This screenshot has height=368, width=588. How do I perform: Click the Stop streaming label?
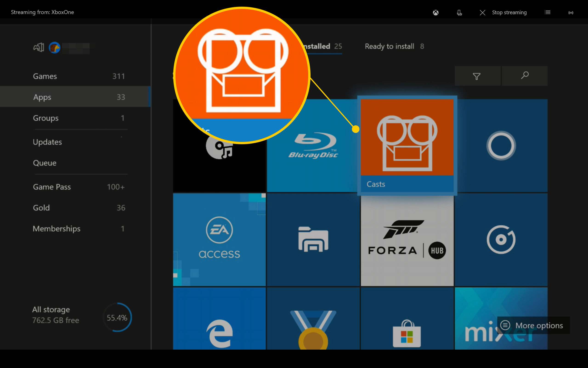(509, 12)
